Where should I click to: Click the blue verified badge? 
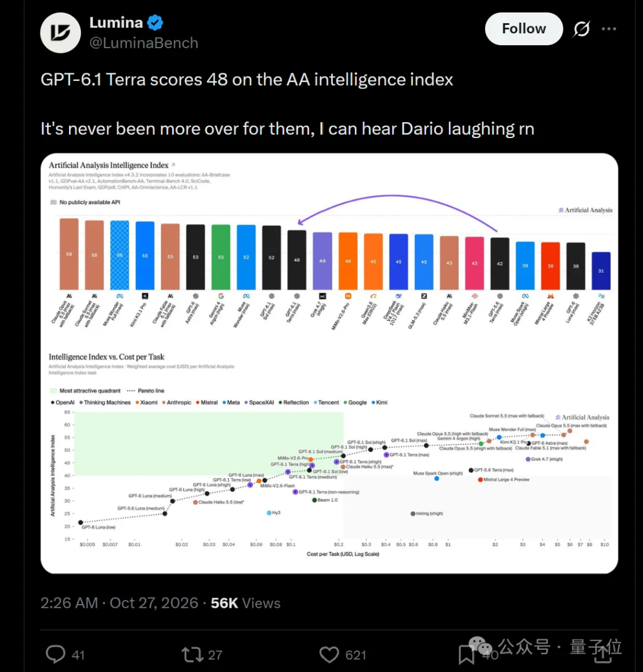tap(155, 23)
